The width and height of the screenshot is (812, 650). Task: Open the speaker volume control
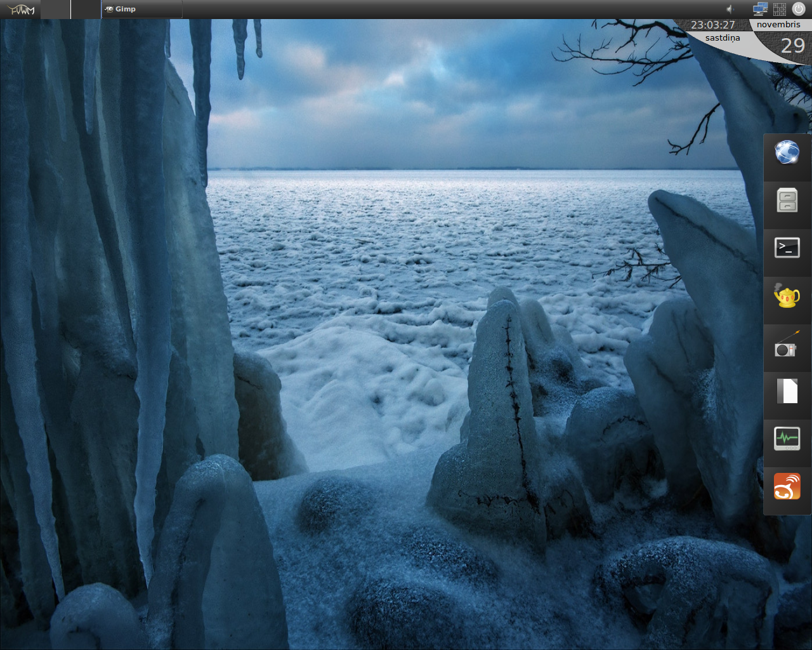(730, 9)
